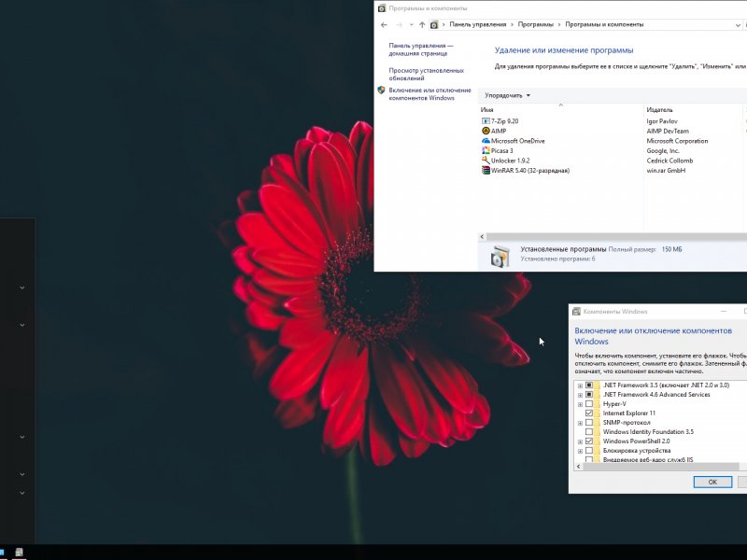Select the Hyper-V feature label
The height and width of the screenshot is (560, 747).
pos(614,404)
